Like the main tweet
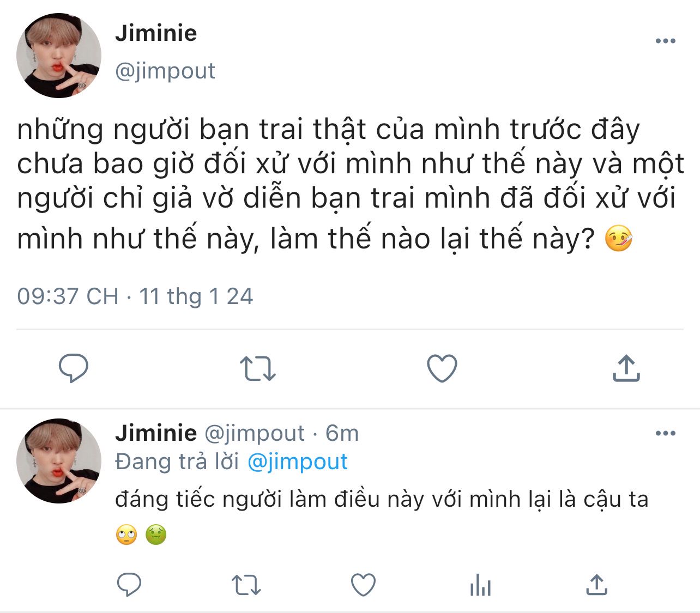Image resolution: width=700 pixels, height=613 pixels. [x=442, y=368]
